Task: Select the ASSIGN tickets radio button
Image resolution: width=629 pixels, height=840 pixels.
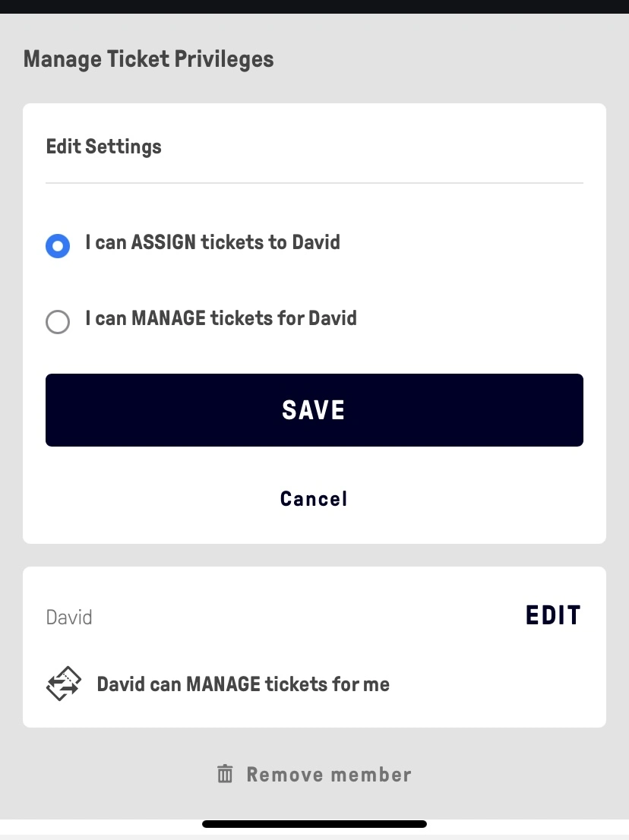Action: [58, 245]
